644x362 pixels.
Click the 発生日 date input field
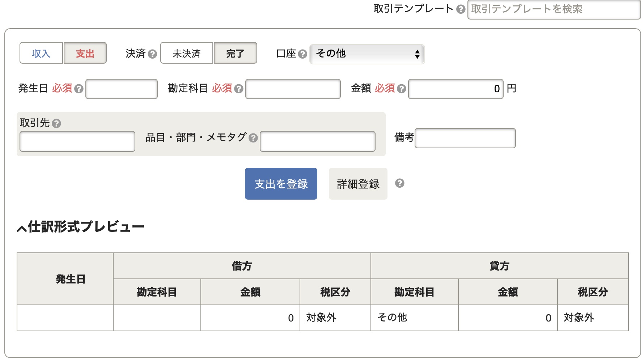[x=122, y=89]
